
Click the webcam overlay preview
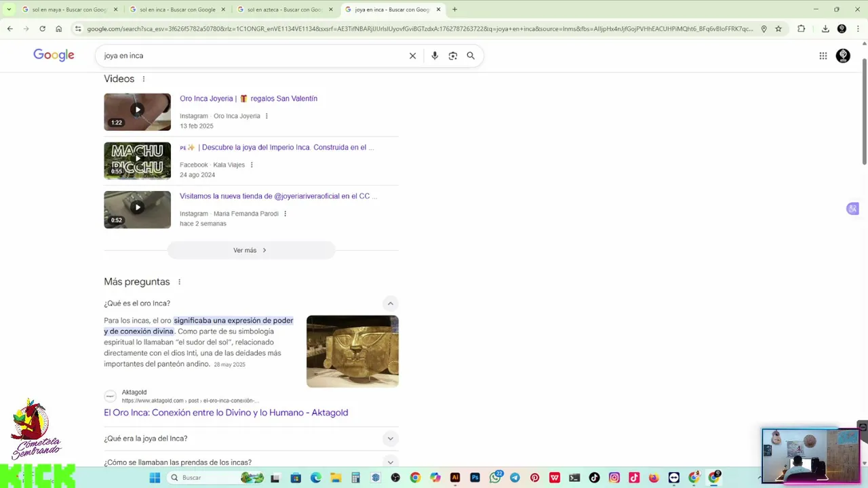pyautogui.click(x=810, y=455)
